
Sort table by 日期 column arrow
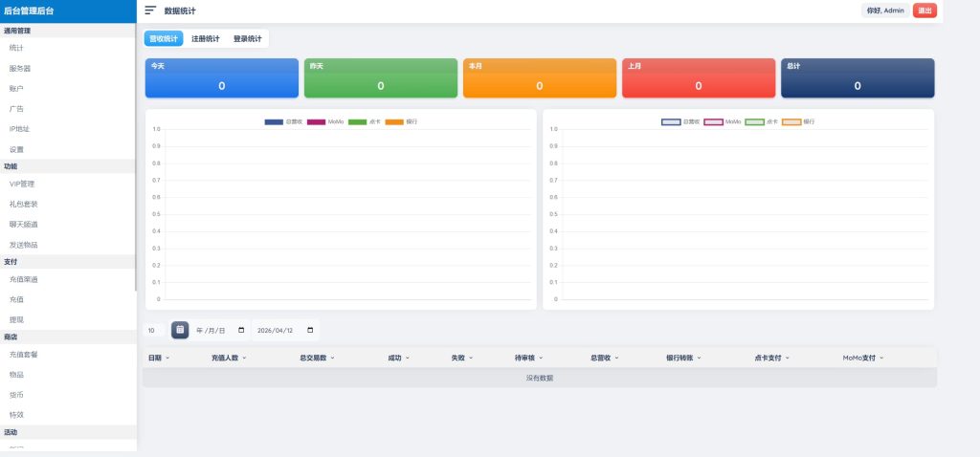point(168,358)
